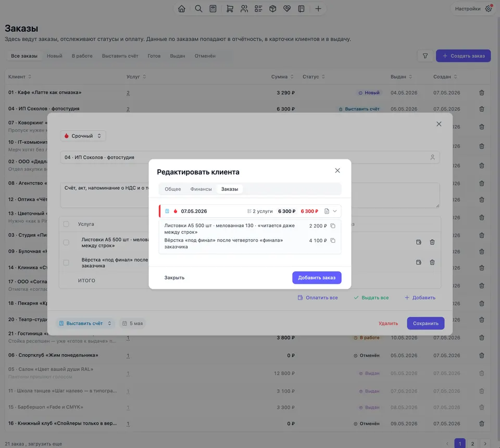Switch to the Общее tab
This screenshot has height=448, width=500.
click(x=172, y=189)
